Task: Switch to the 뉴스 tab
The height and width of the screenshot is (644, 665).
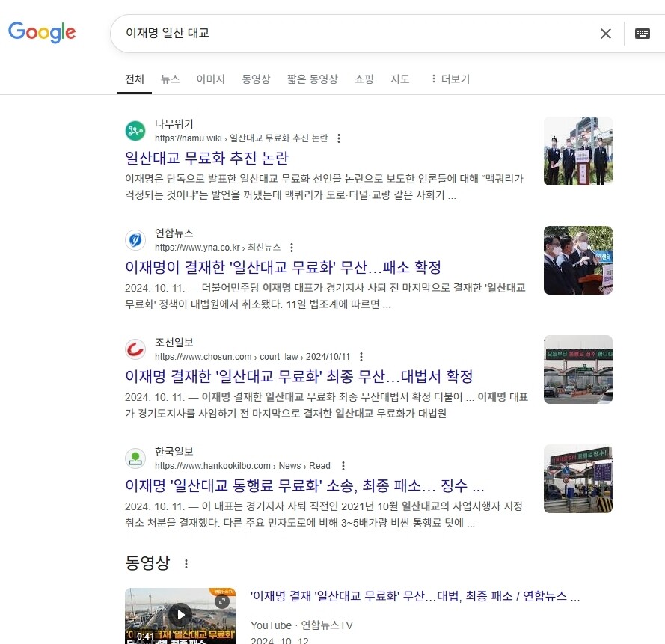Action: [170, 79]
